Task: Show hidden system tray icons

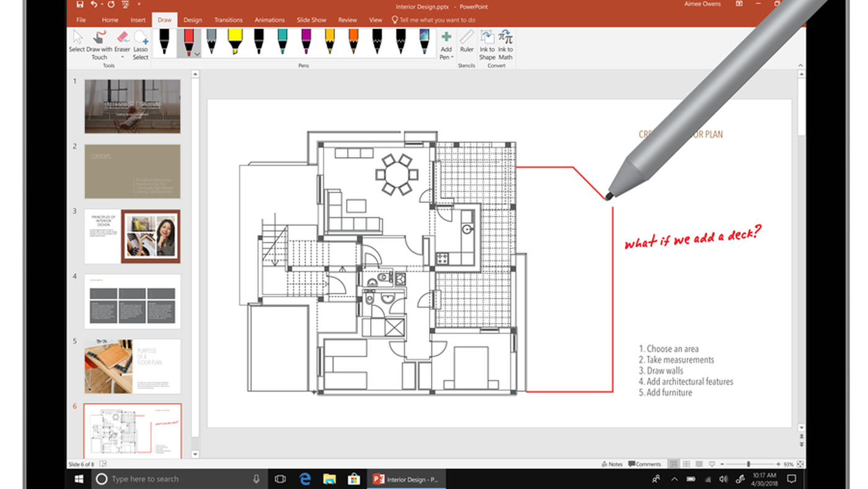Action: [x=675, y=479]
